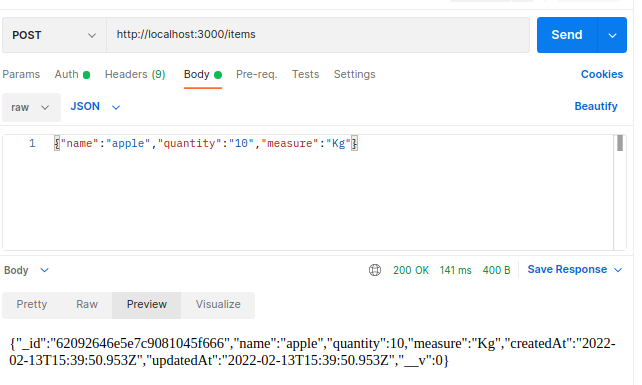Screen dimensions: 642x385
Task: Click the response JSON preview text
Action: (x=312, y=351)
